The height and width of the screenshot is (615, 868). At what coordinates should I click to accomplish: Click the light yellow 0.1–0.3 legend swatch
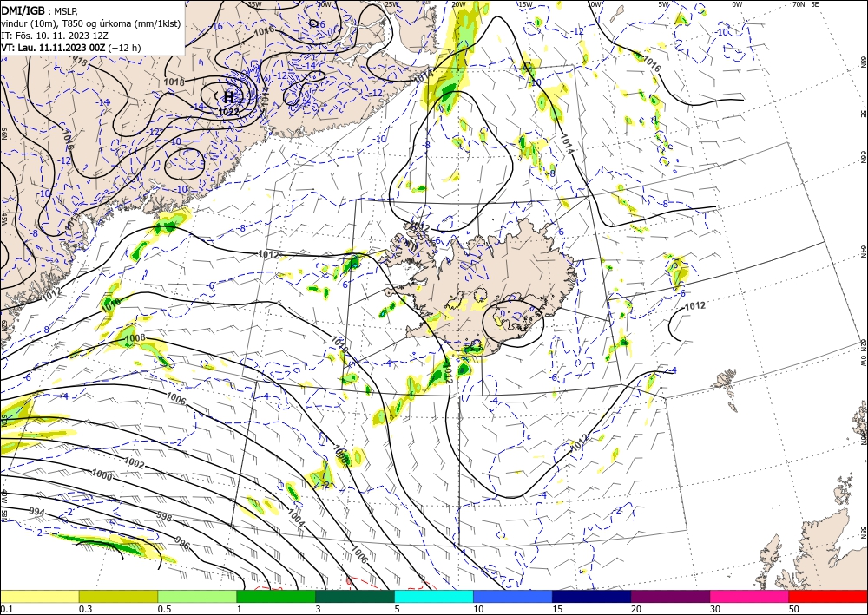click(x=39, y=596)
